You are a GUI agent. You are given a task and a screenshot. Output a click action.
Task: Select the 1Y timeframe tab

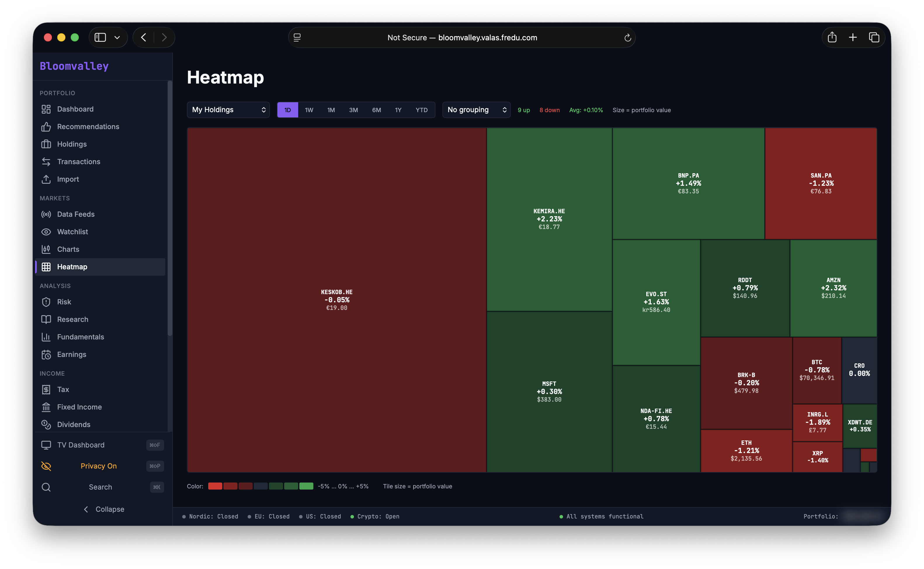(398, 110)
